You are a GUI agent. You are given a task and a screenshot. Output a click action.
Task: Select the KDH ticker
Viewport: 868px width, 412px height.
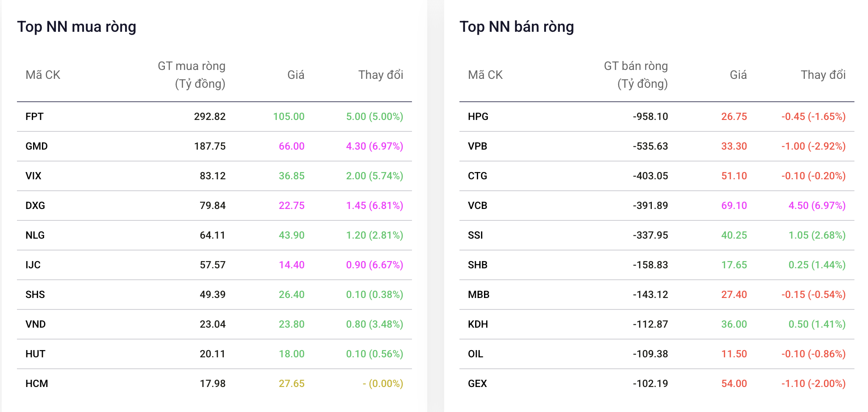tap(478, 324)
